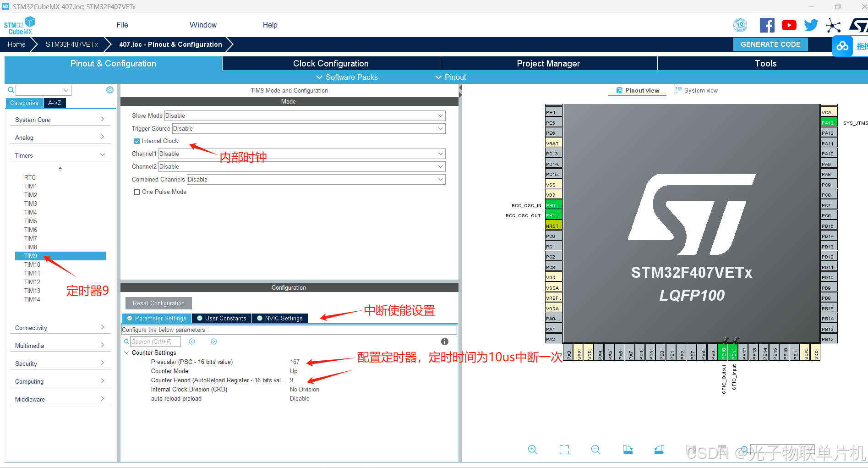Collapse the Timers category
This screenshot has height=468, width=868.
(x=60, y=155)
